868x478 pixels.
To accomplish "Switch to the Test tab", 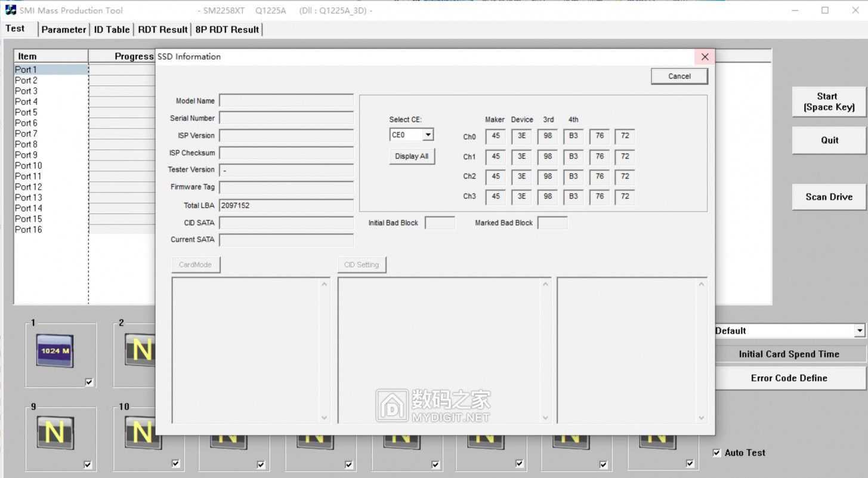I will (x=16, y=29).
